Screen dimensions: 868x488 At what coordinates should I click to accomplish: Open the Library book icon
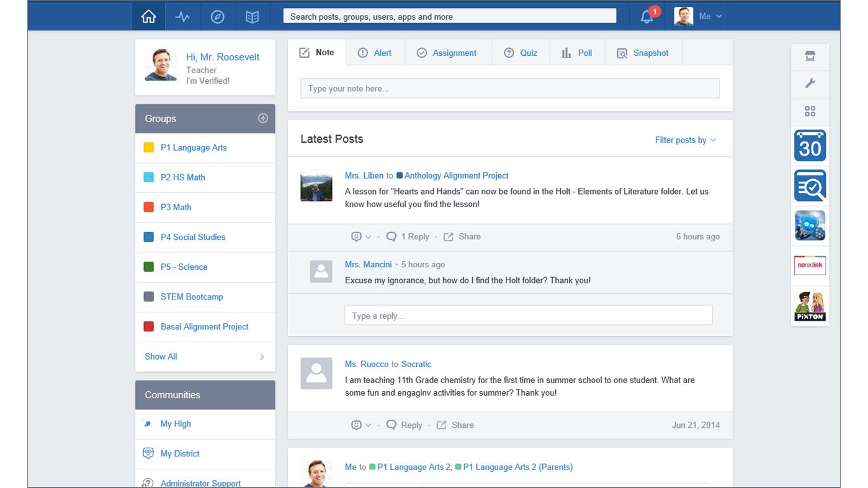coord(252,16)
